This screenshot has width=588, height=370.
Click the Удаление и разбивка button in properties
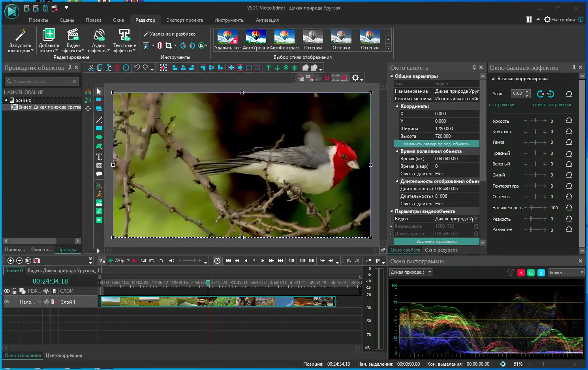click(436, 241)
